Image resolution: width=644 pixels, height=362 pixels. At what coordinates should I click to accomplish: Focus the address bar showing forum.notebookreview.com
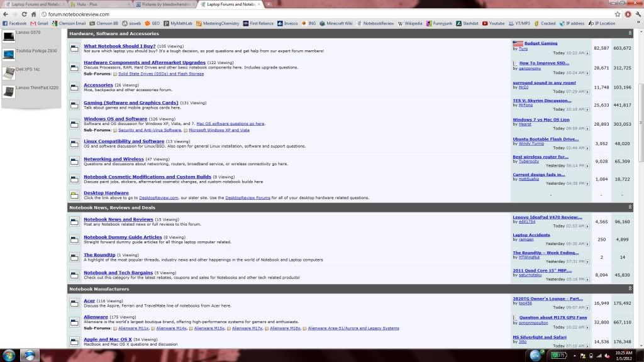326,14
